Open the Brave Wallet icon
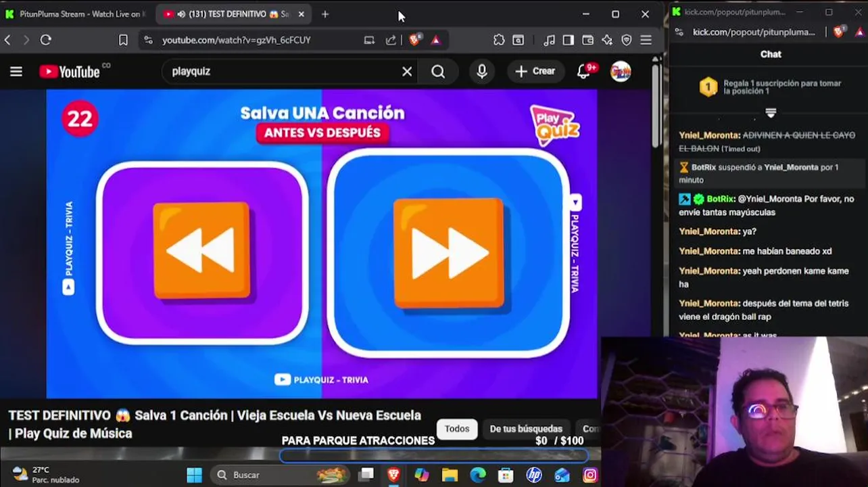 [x=588, y=40]
